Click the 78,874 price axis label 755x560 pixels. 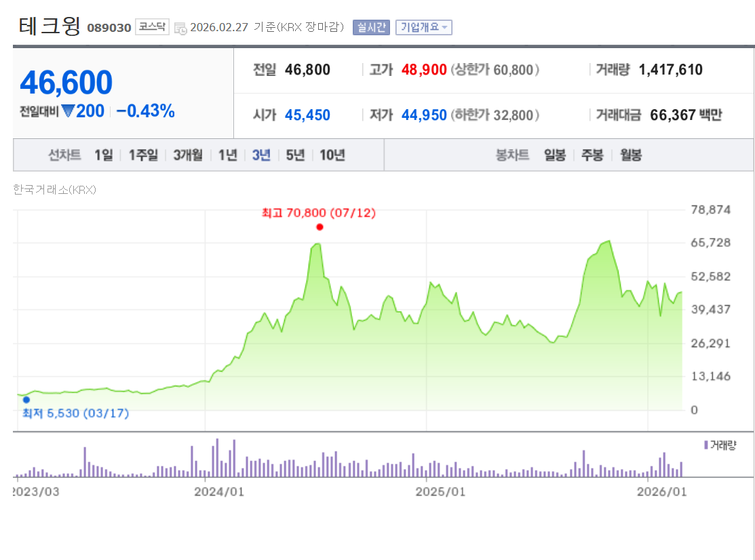coord(711,209)
